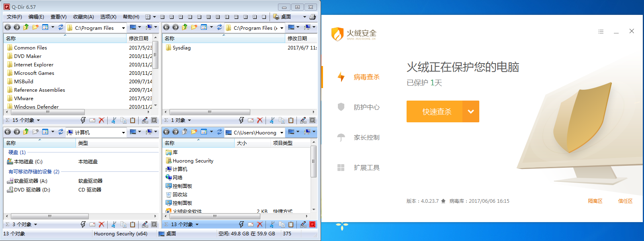Open view mode dropdown in 计算机 pane
644x241 pixels.
click(x=53, y=132)
